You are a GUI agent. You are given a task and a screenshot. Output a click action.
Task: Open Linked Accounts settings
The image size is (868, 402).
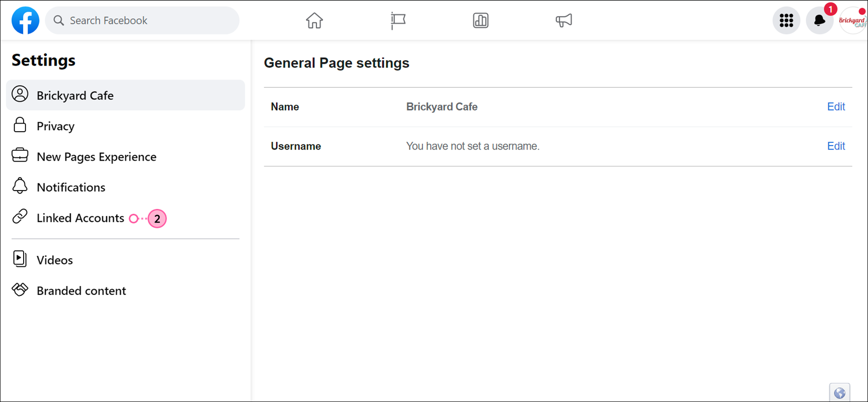coord(125,218)
